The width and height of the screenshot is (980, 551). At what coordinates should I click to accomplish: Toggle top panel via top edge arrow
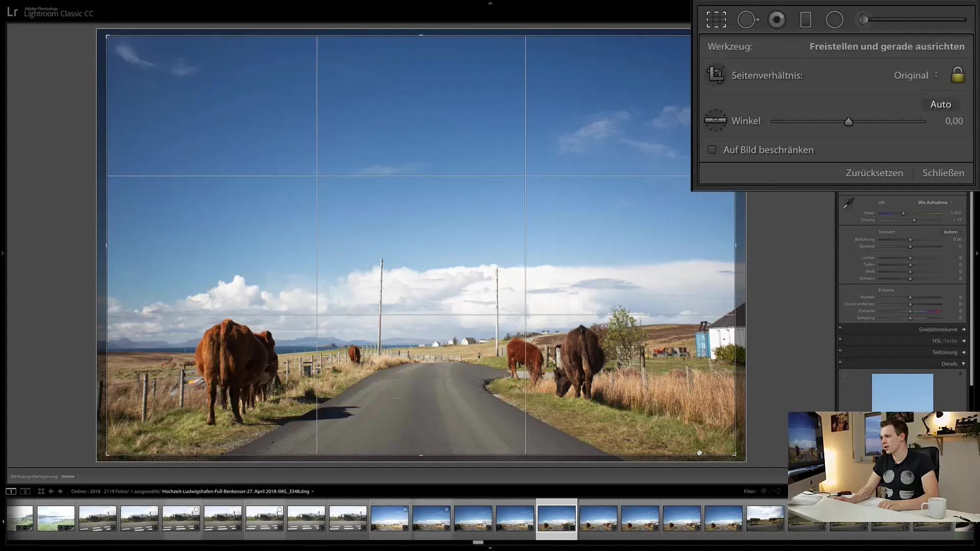point(490,3)
